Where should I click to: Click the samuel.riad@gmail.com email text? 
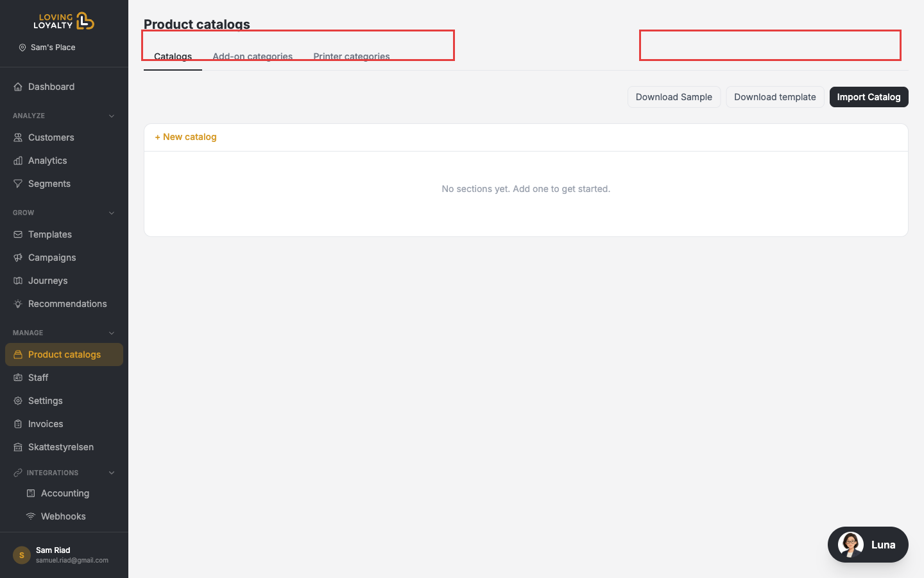click(x=72, y=561)
